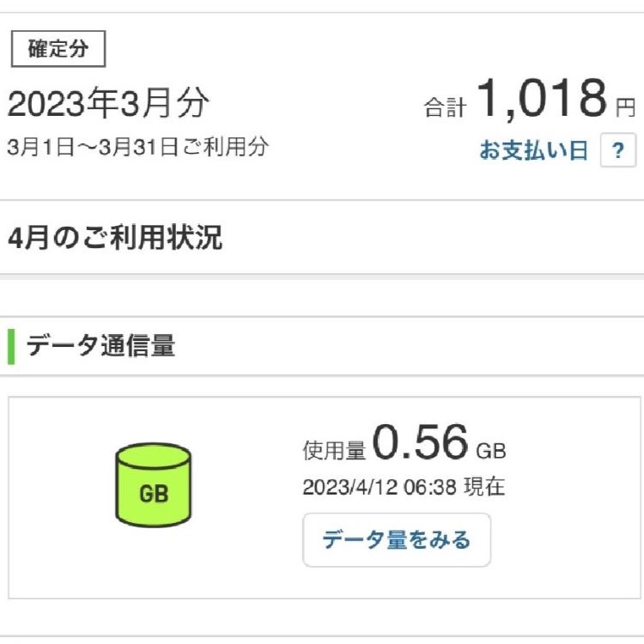
Task: Click the 使用量 label text
Action: click(334, 451)
